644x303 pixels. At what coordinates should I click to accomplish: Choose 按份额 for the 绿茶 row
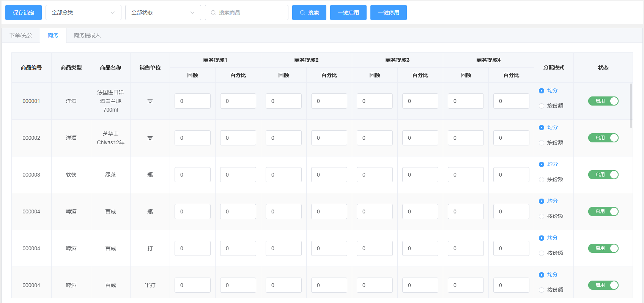(542, 180)
